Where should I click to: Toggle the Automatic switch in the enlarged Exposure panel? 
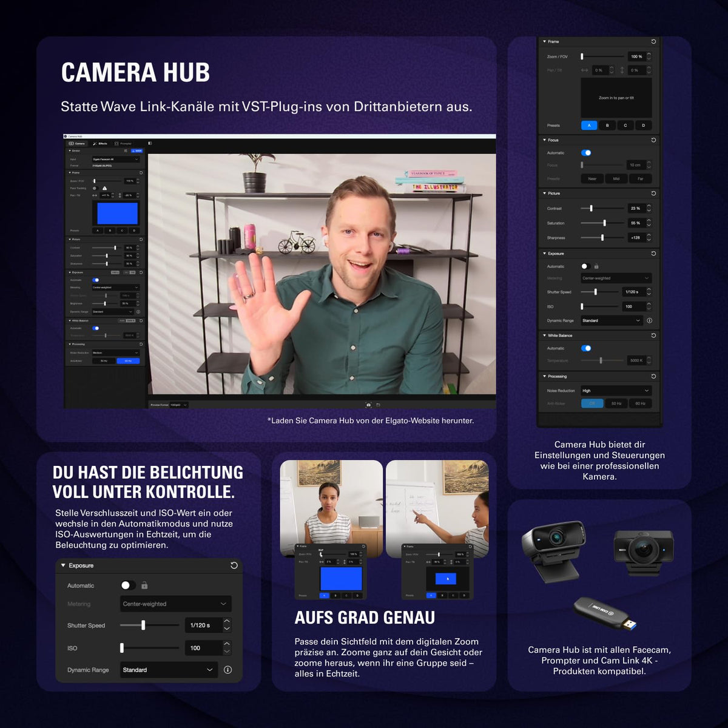(x=127, y=585)
